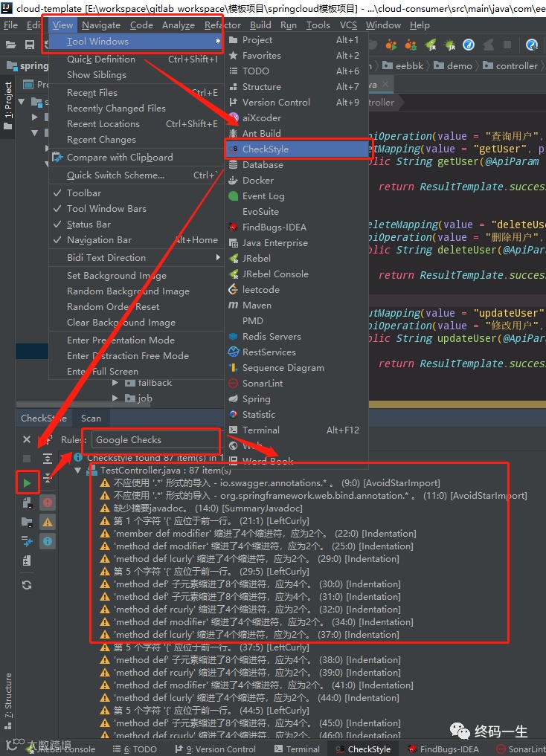Click the open folder icon in main toolbar

point(10,45)
